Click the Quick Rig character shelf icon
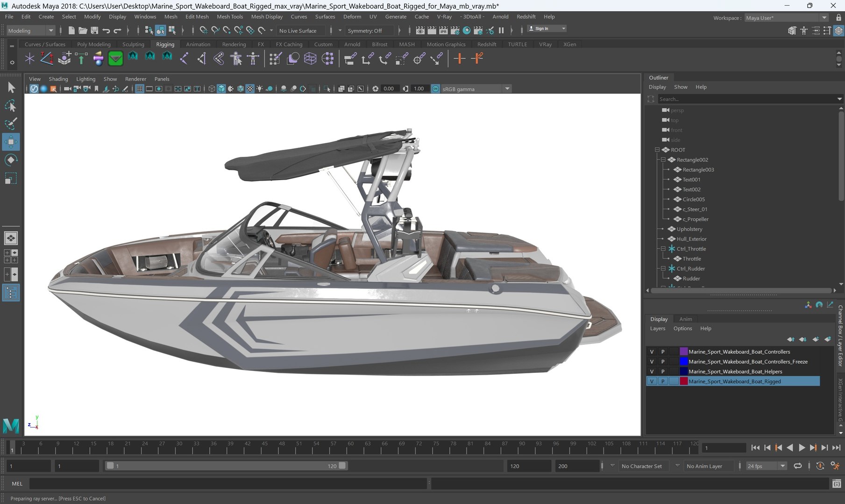 point(236,59)
